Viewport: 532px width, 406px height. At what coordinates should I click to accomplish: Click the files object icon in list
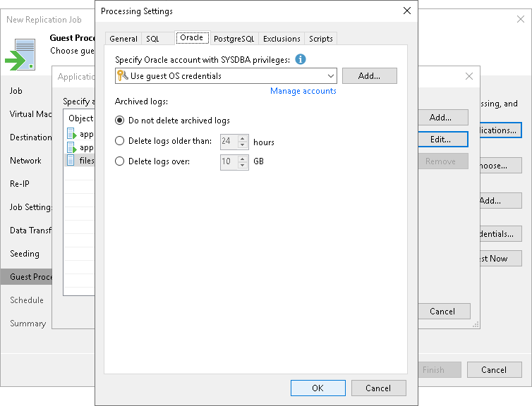[71, 160]
